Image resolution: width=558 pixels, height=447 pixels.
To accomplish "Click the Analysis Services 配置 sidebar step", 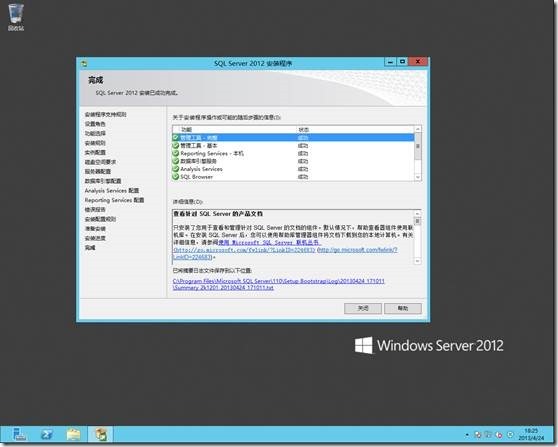I will coord(112,190).
